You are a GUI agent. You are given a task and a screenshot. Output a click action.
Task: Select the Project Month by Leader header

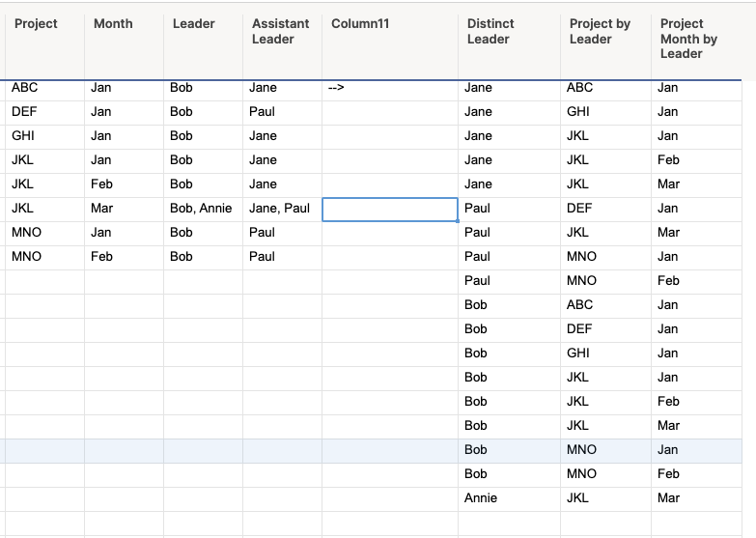[688, 39]
